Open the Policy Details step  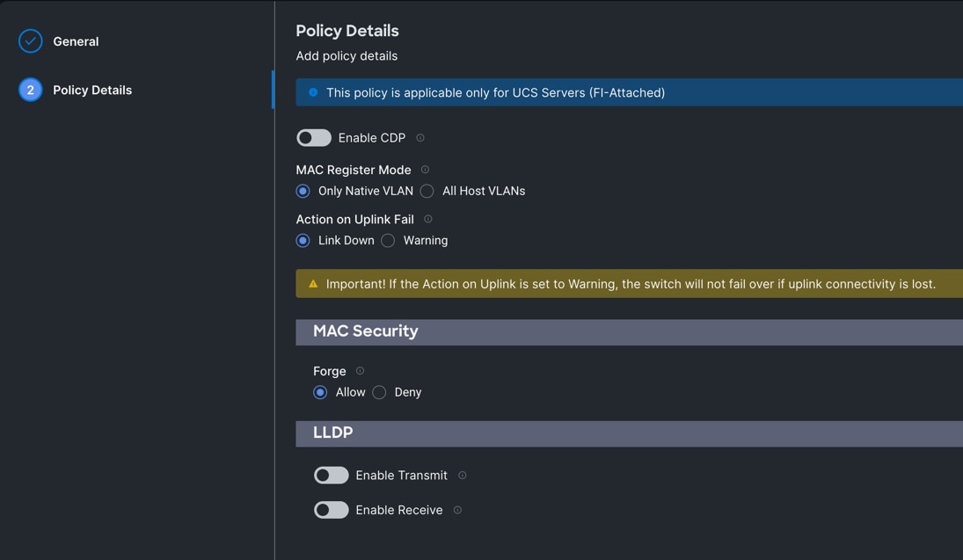(91, 90)
